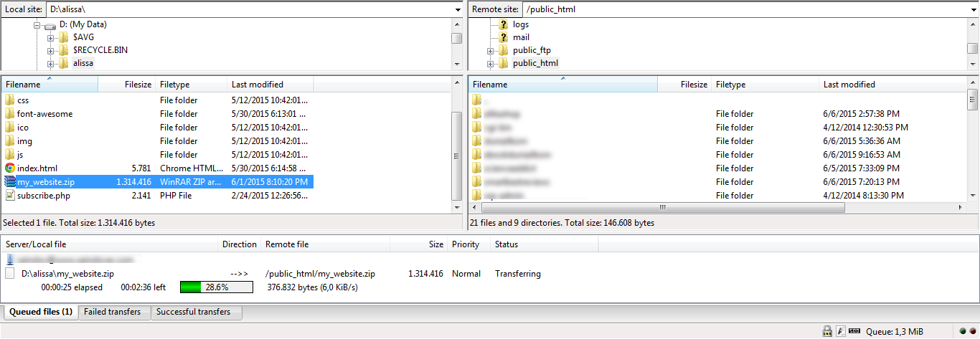This screenshot has height=339, width=980.
Task: Click the Chrome icon next to index.html
Action: (10, 168)
